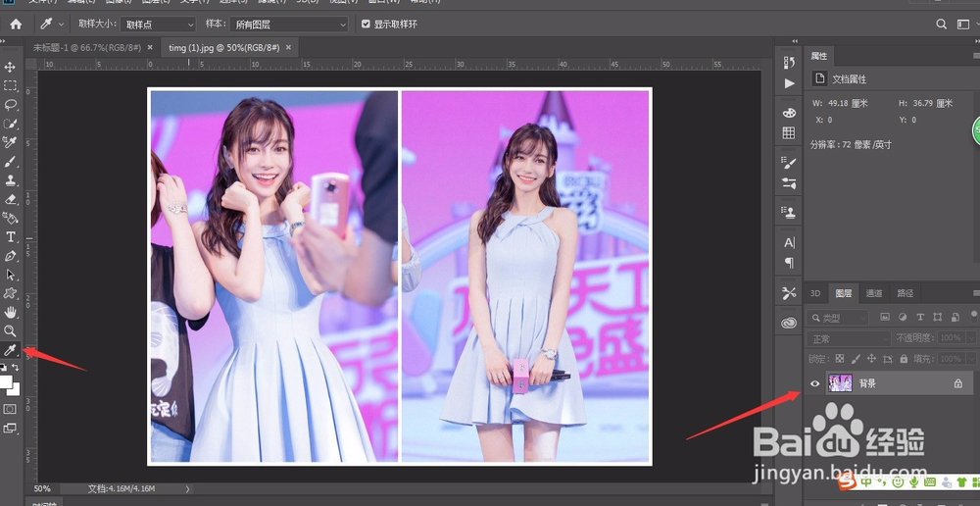Open the Brush Settings panel icon

point(789,163)
